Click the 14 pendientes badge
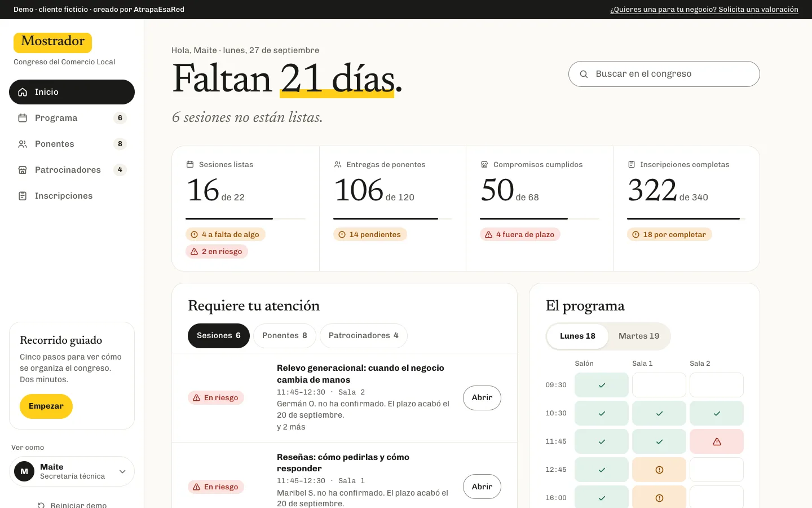This screenshot has width=812, height=508. pyautogui.click(x=370, y=234)
